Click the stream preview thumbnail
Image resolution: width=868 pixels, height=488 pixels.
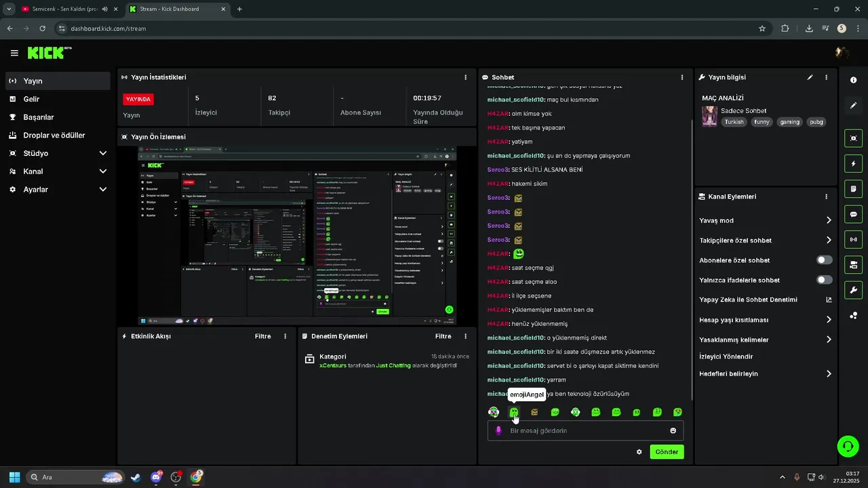pos(297,237)
